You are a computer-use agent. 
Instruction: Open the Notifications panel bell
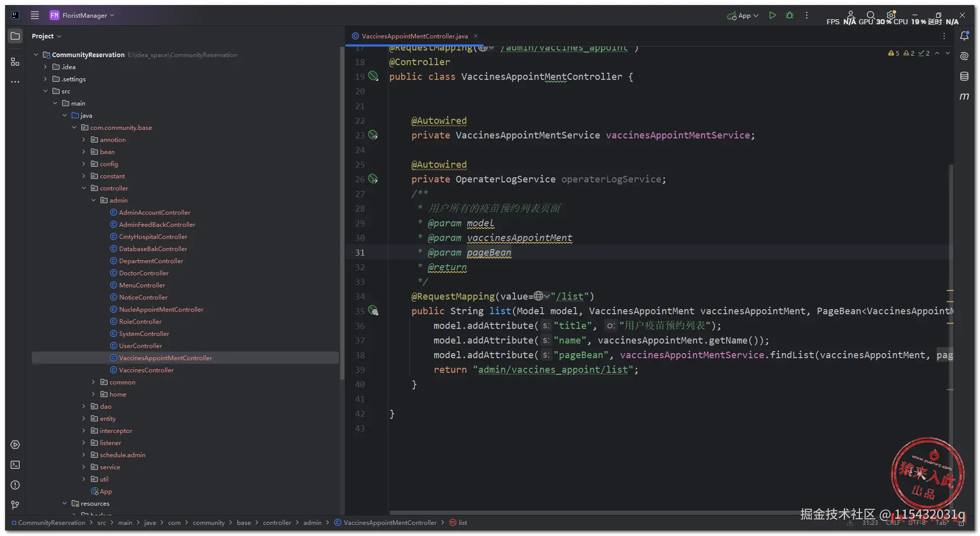pos(964,36)
